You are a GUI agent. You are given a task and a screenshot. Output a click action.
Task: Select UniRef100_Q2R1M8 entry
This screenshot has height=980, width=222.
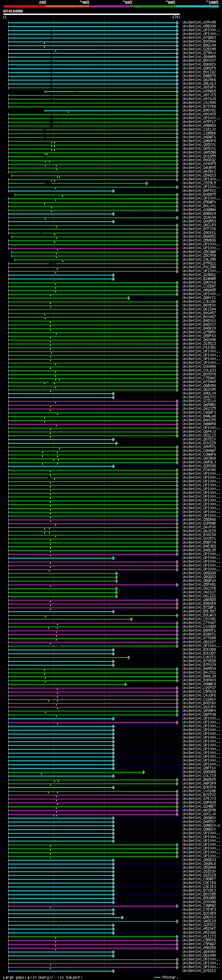coord(199,49)
